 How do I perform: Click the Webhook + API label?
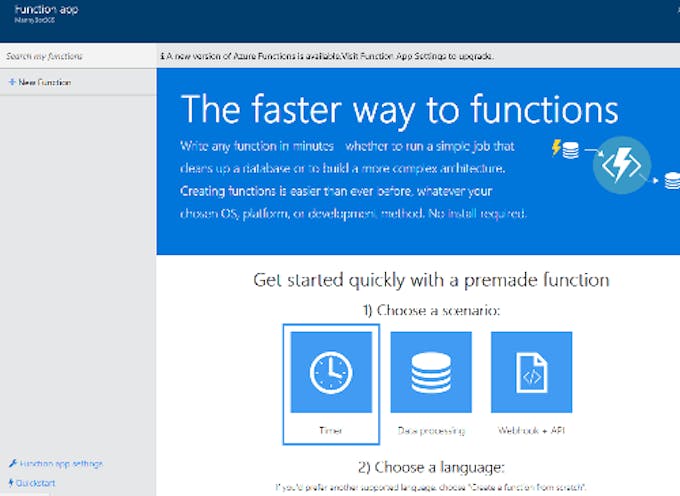point(531,431)
